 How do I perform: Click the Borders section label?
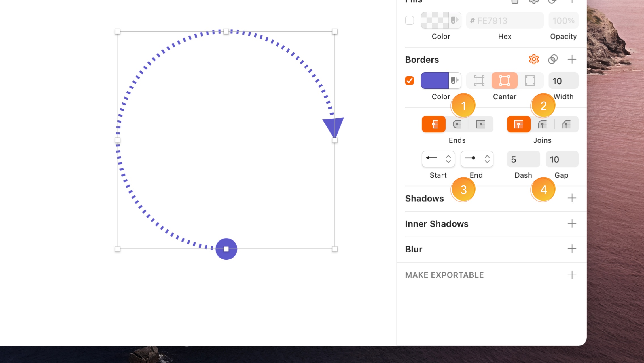pyautogui.click(x=422, y=59)
